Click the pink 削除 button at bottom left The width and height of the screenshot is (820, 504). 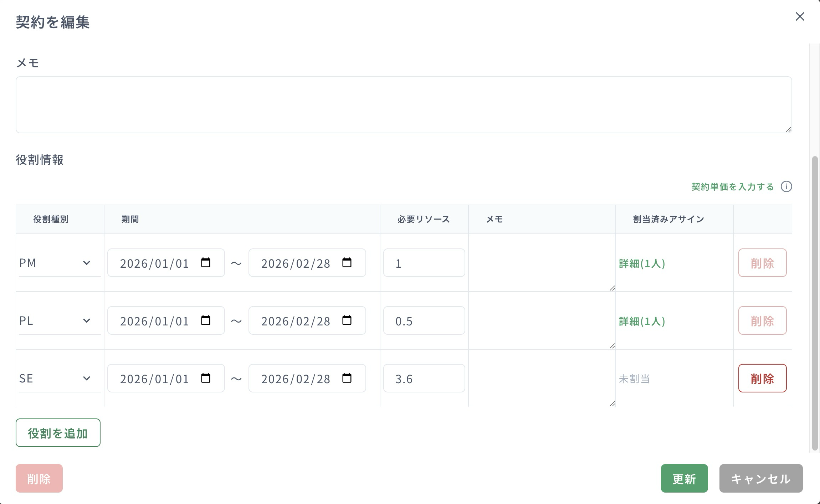point(39,478)
